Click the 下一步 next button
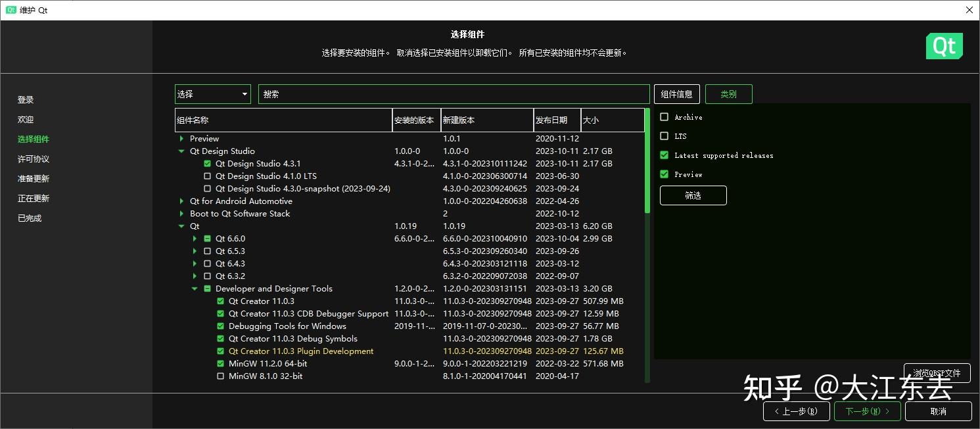980x429 pixels. tap(867, 411)
